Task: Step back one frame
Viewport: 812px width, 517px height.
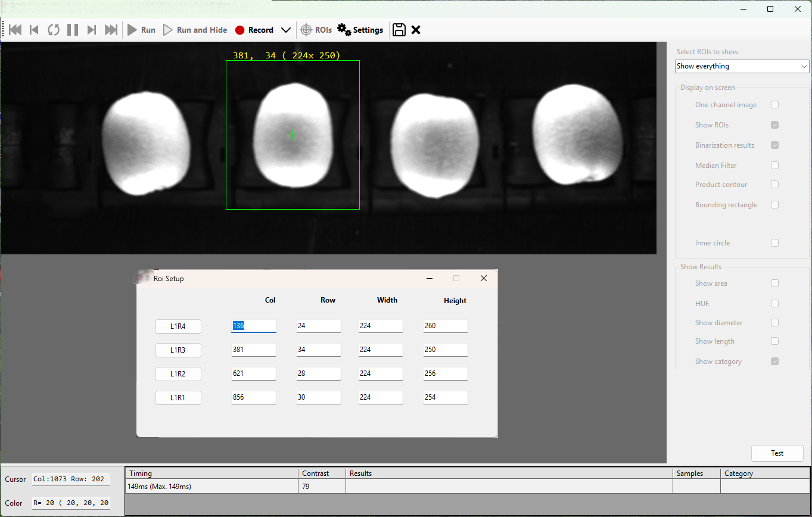Action: coord(34,30)
